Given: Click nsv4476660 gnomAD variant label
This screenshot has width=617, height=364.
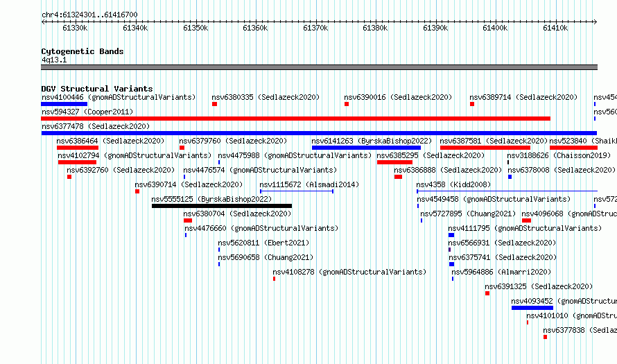Looking at the screenshot, I should 261,228.
